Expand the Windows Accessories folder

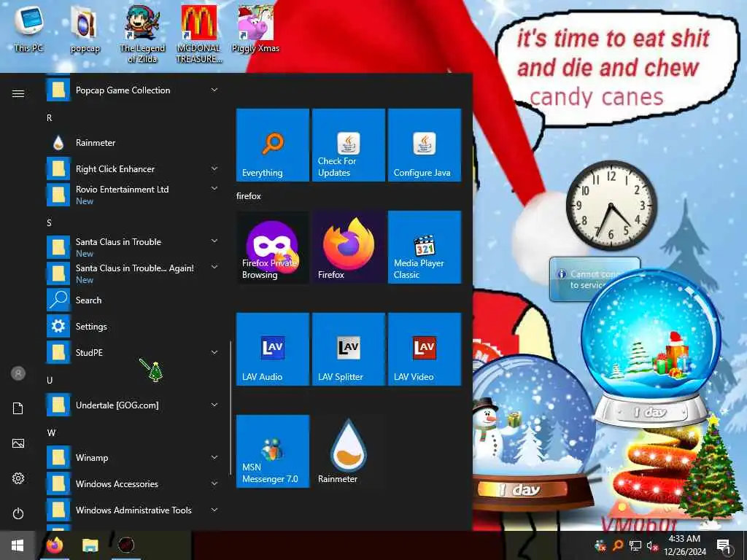coord(133,484)
